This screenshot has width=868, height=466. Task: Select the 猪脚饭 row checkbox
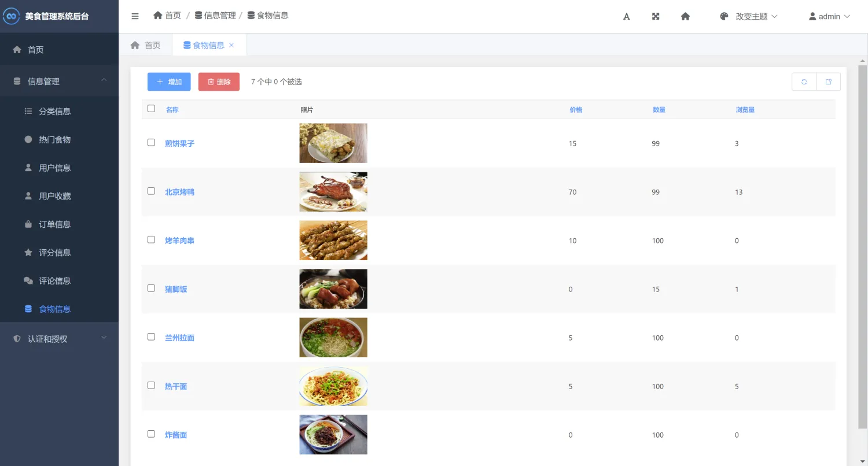pos(151,288)
